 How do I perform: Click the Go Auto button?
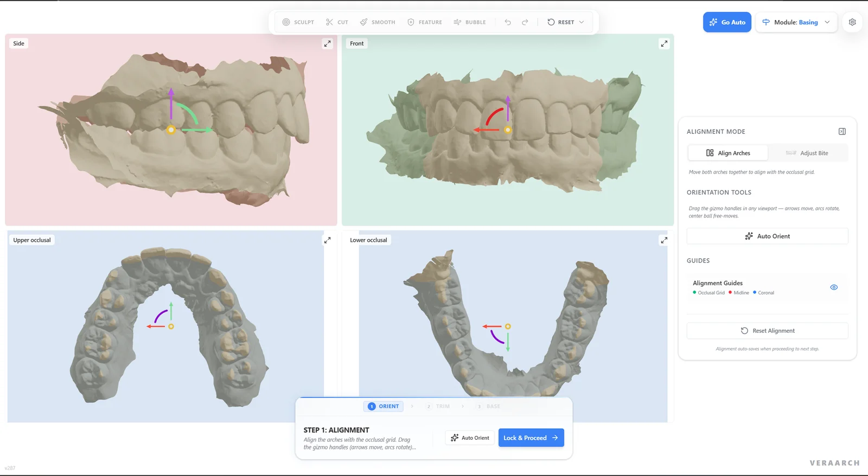coord(727,22)
